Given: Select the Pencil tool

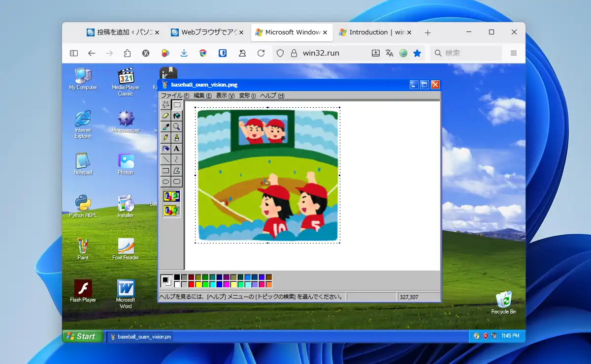Looking at the screenshot, I should [166, 138].
